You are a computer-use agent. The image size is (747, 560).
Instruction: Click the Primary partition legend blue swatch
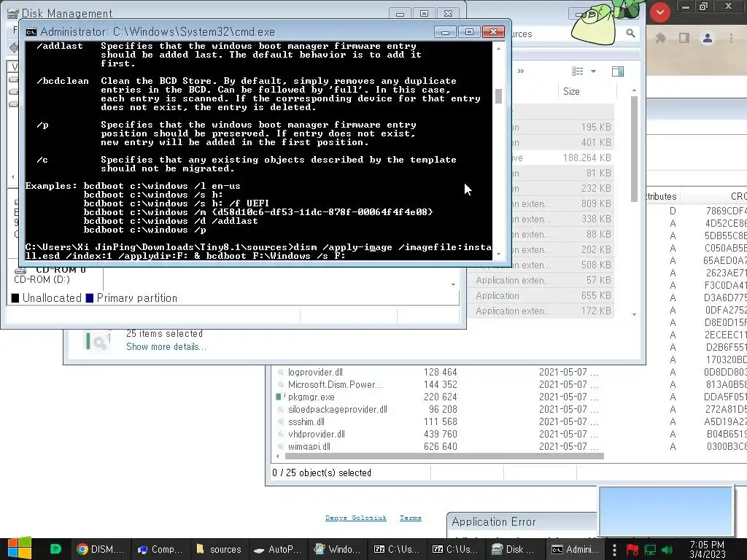90,298
